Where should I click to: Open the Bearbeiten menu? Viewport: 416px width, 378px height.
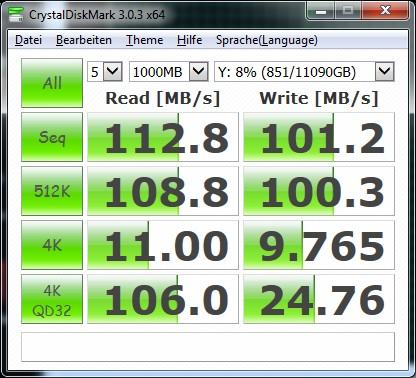(84, 40)
